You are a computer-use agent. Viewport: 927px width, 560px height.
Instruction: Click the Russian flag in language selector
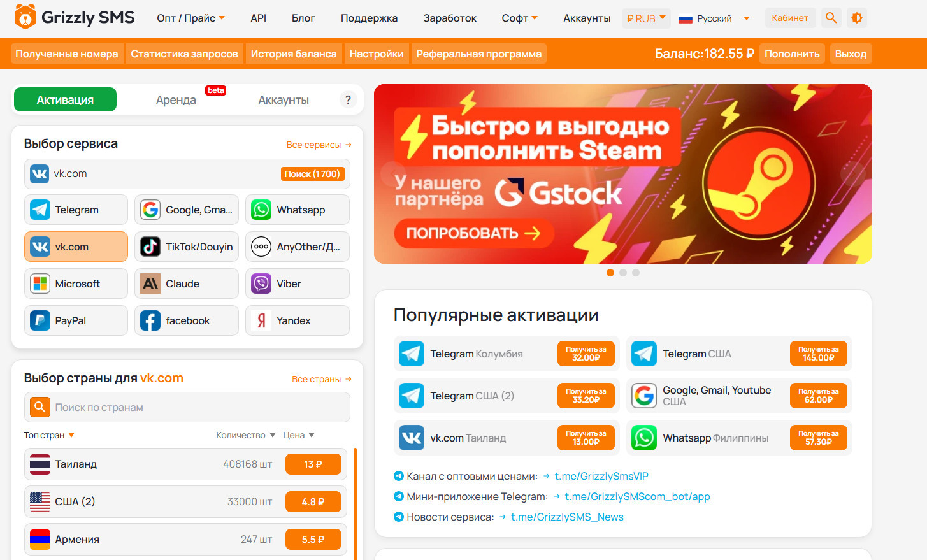pyautogui.click(x=686, y=19)
